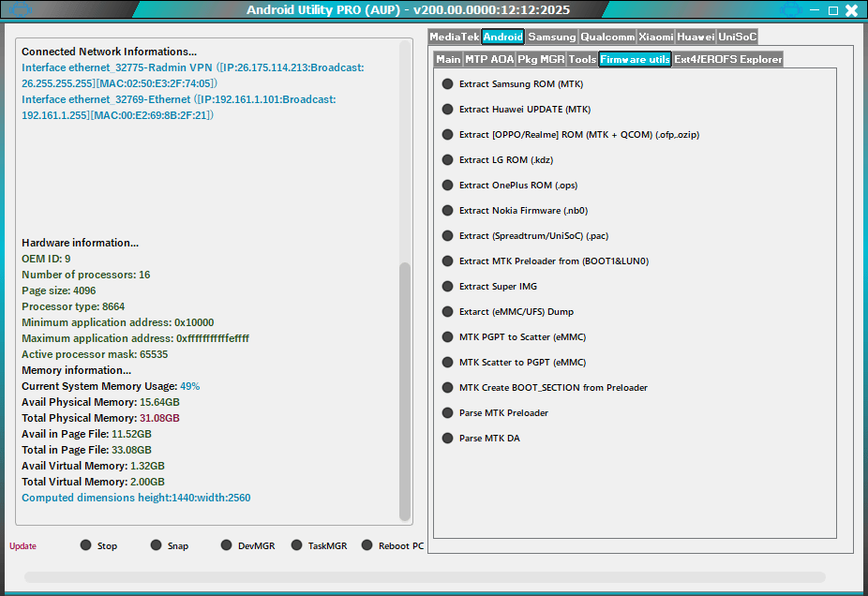Select Parse MTK Preloader option
Screen dimensions: 868x596
(x=495, y=413)
